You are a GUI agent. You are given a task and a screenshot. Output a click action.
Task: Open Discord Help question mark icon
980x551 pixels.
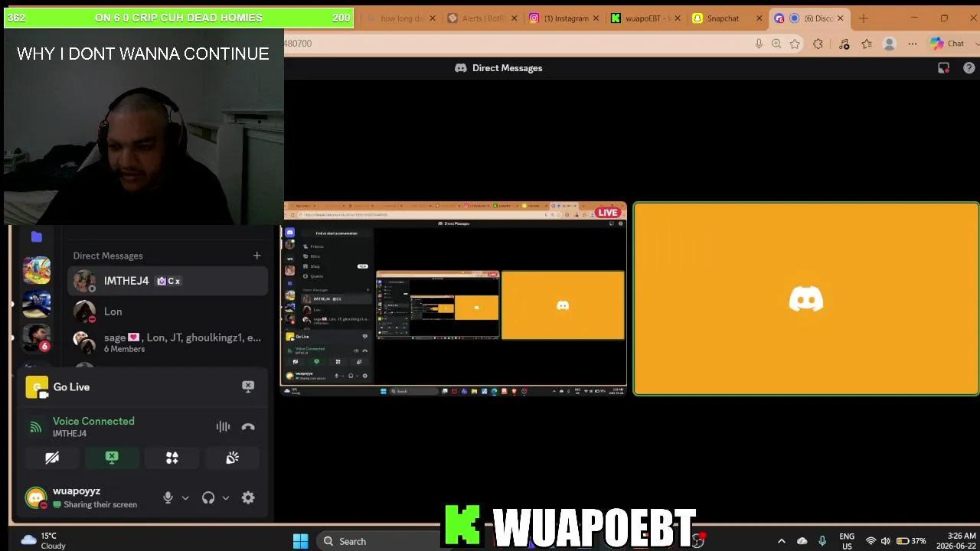pyautogui.click(x=969, y=68)
